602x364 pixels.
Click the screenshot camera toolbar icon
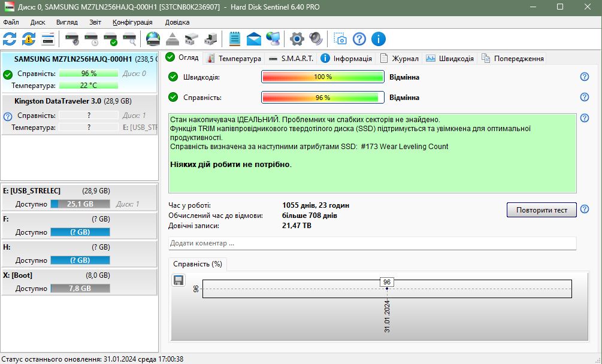340,39
